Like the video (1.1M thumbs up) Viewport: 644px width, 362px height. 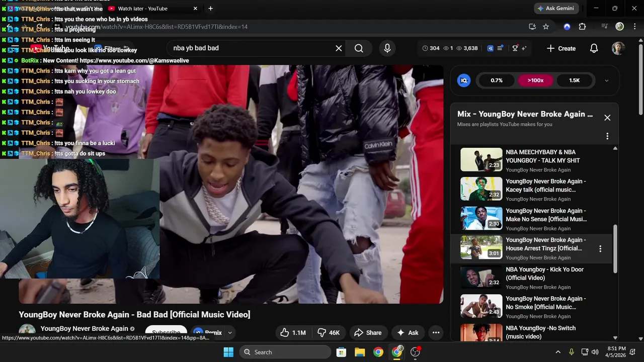coord(293,333)
